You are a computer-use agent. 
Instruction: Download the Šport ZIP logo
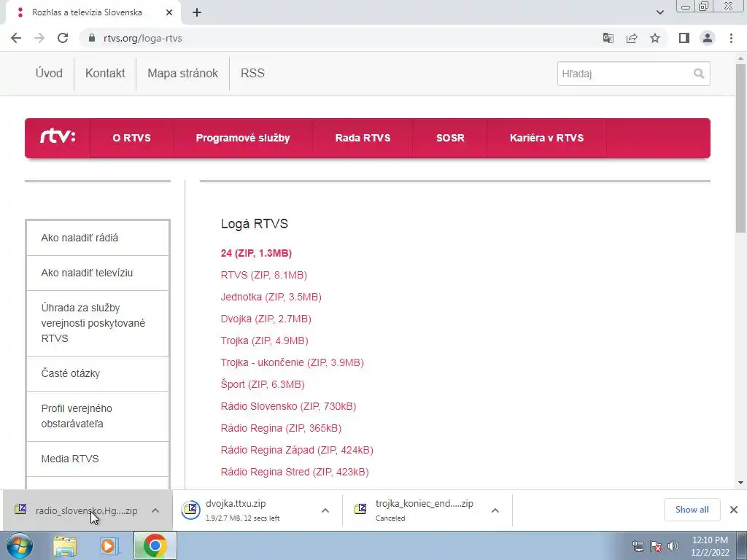(x=263, y=385)
